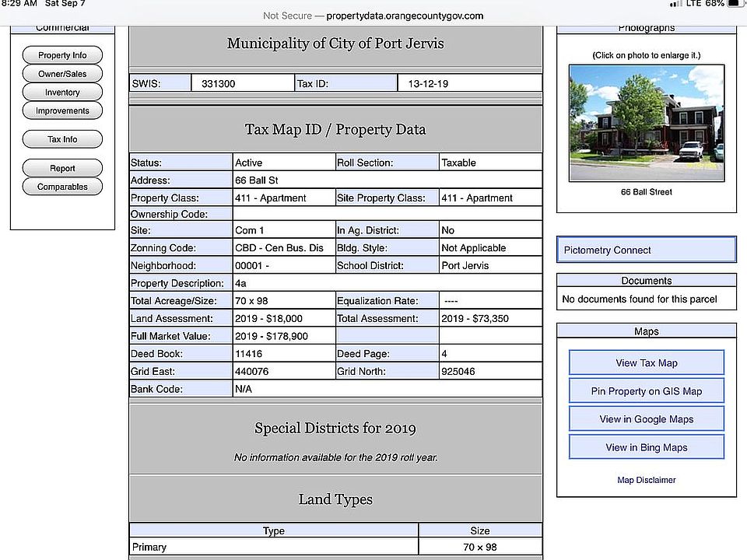
Task: Tap the cellular signal bars icon
Action: 675,4
